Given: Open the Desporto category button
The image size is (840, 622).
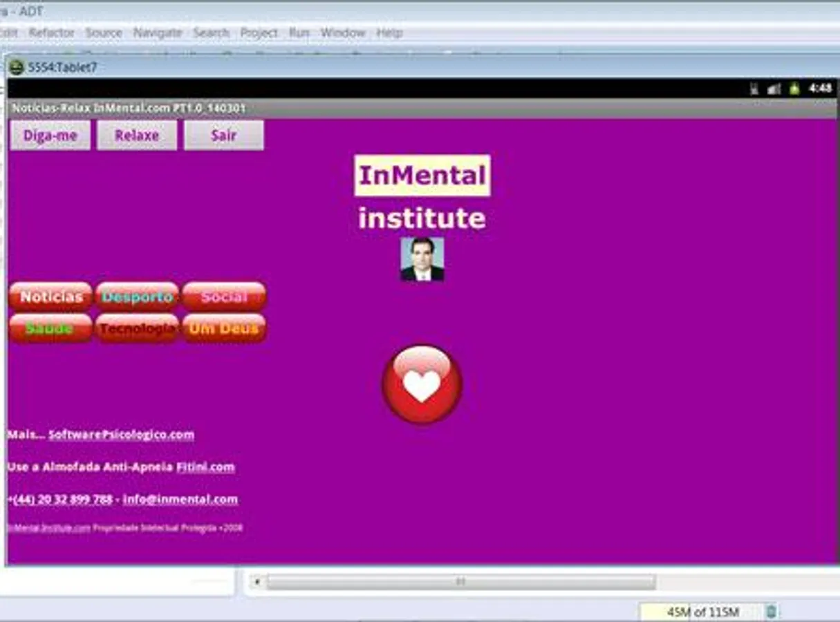Looking at the screenshot, I should [x=138, y=296].
